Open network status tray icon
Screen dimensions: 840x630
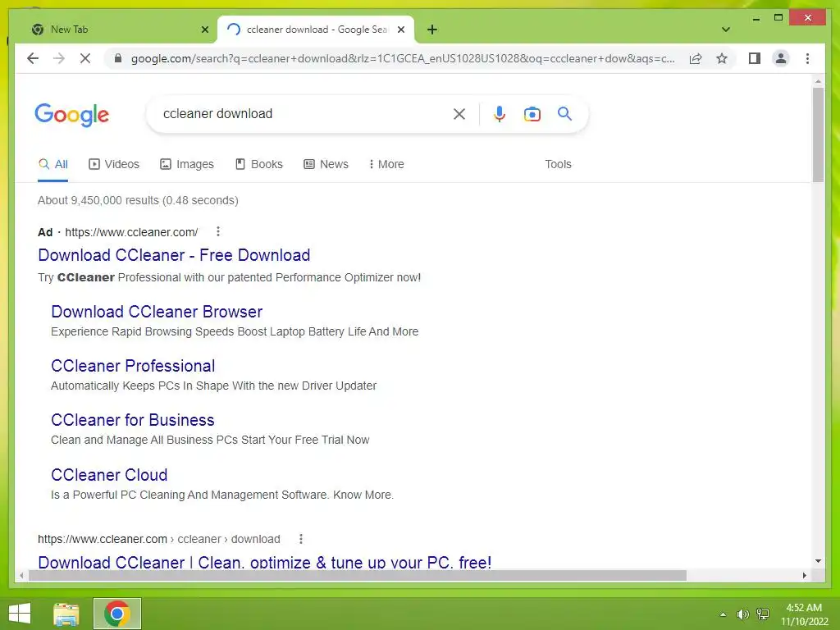(763, 614)
